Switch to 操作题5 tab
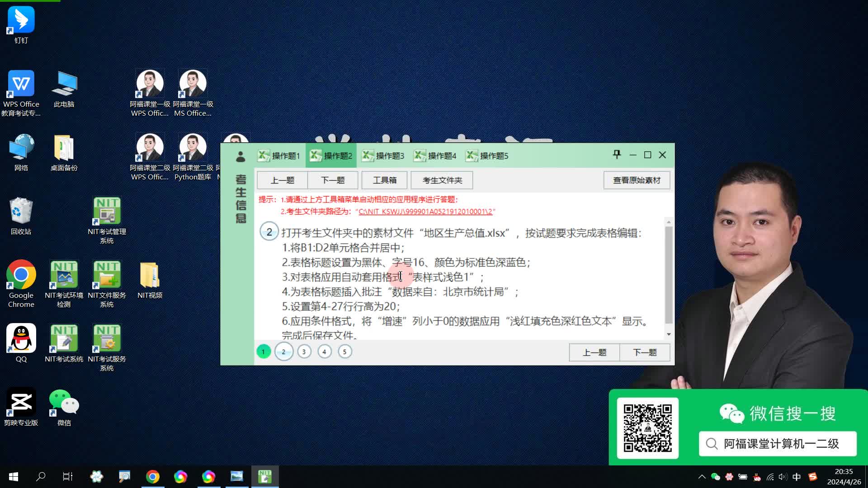Viewport: 868px width, 488px height. point(487,156)
